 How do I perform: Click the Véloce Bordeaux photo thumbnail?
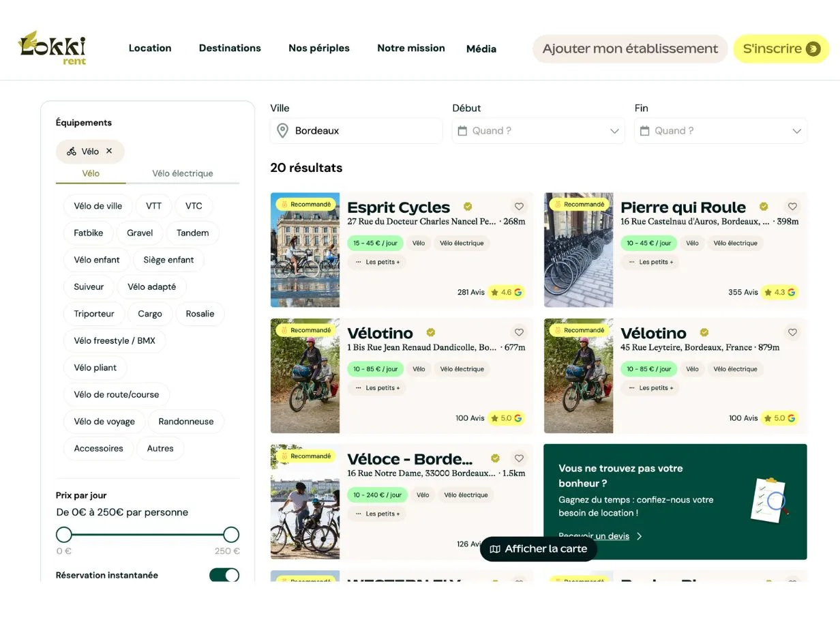click(305, 502)
